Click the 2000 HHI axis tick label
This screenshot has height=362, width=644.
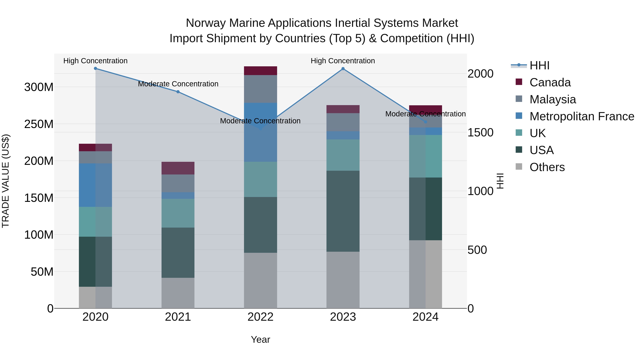(480, 74)
